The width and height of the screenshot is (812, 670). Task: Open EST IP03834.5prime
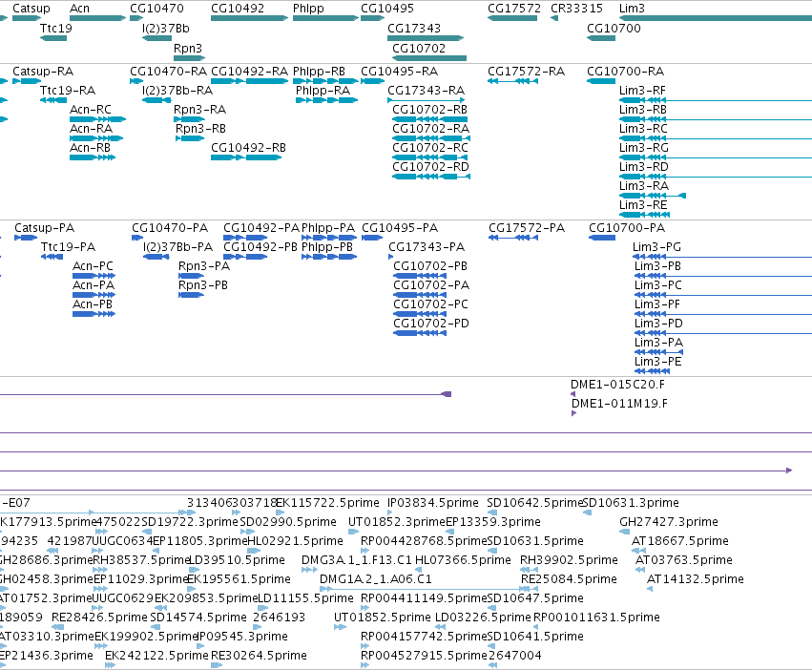click(x=391, y=513)
